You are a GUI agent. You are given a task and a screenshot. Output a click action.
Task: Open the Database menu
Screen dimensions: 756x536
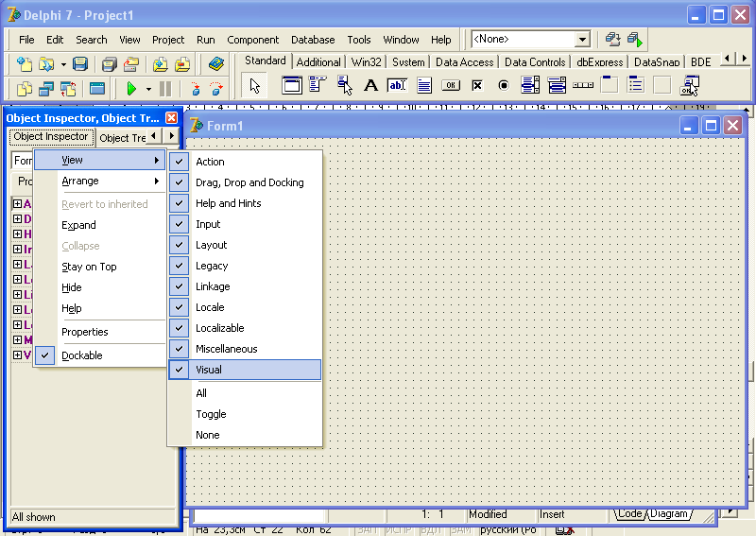(x=313, y=40)
